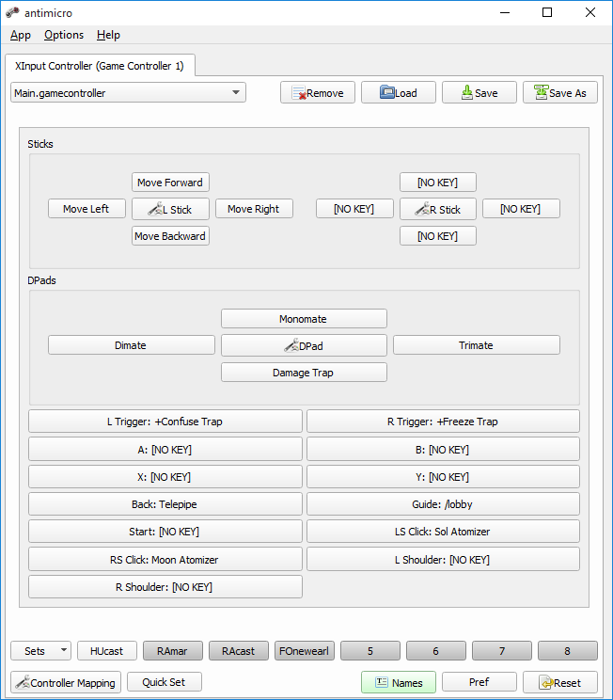The width and height of the screenshot is (613, 700).
Task: Click the antimicro title bar icon
Action: [12, 12]
